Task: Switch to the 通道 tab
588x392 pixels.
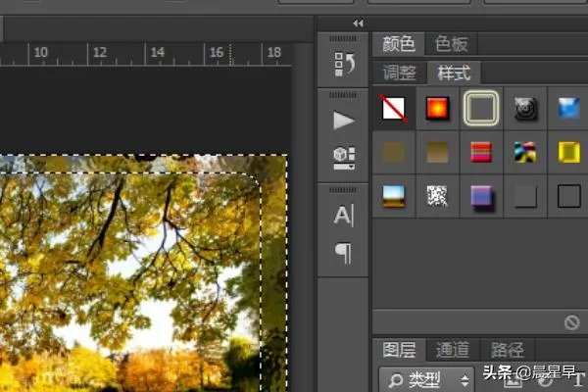Action: tap(452, 349)
